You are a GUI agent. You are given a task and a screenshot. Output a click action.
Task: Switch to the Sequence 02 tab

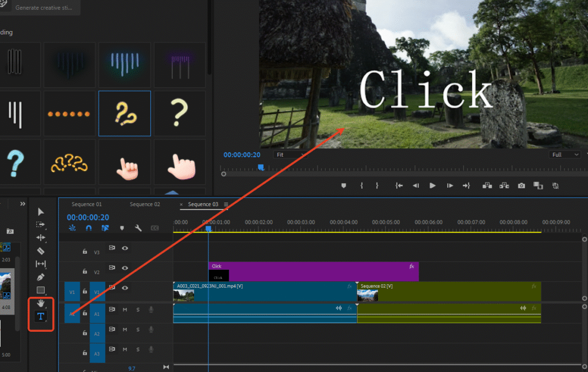(x=146, y=204)
